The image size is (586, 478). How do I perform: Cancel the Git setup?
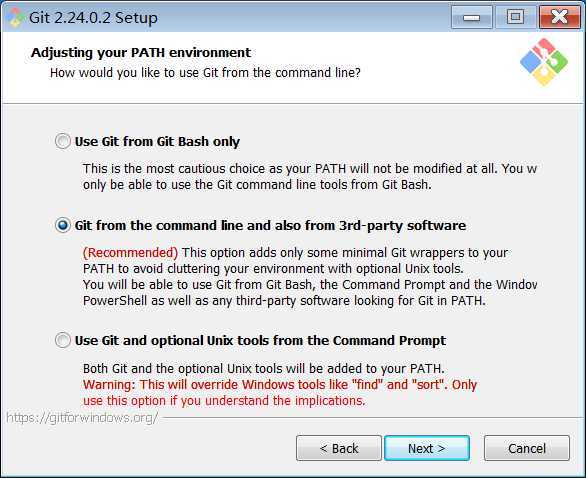(527, 448)
